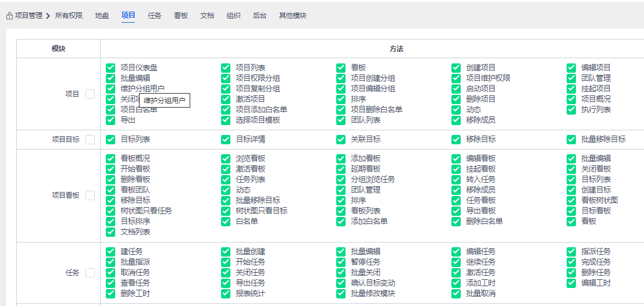Click the lock icon beside 项目管理

(9, 16)
